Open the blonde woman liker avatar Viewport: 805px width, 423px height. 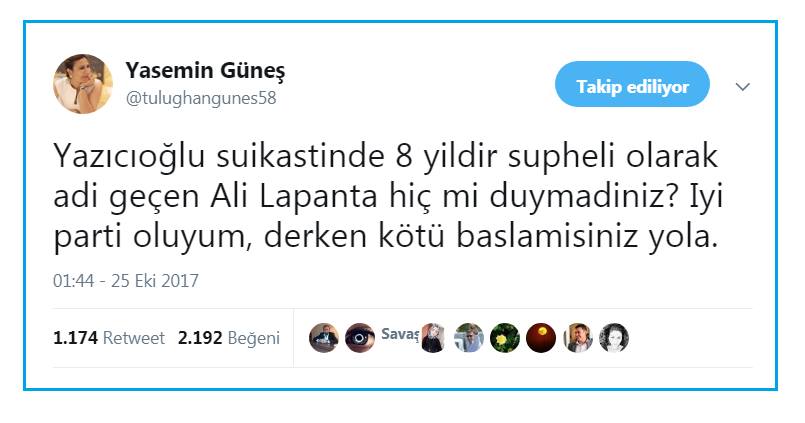[x=432, y=338]
